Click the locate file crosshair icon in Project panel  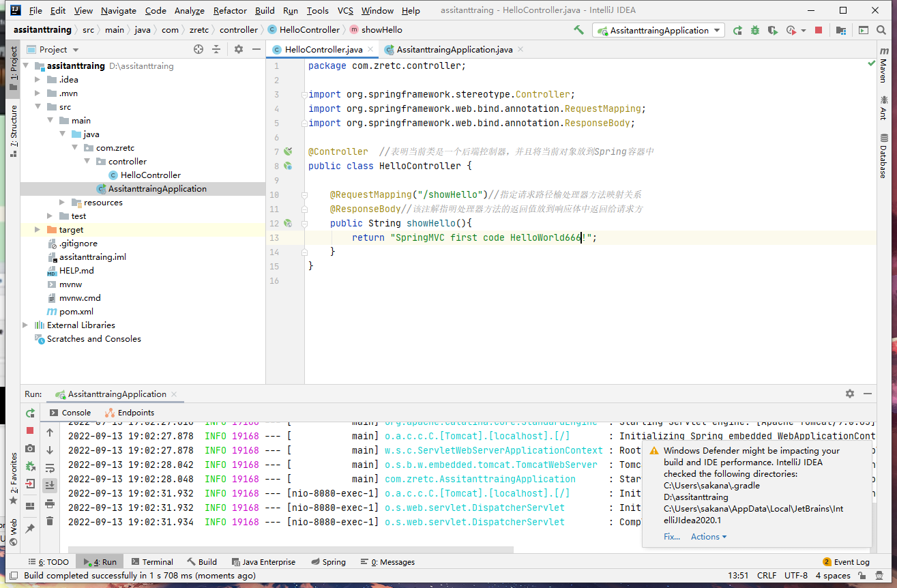pyautogui.click(x=198, y=49)
